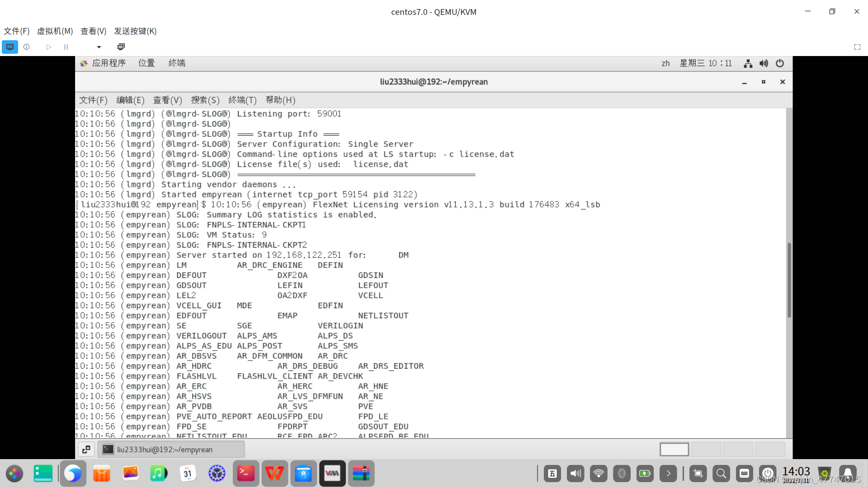Show virtual hardware details info
868x488 pixels.
coord(27,47)
